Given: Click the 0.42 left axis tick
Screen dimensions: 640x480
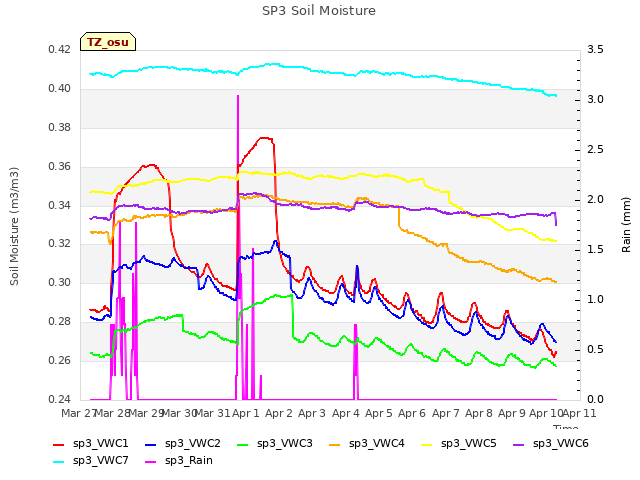Looking at the screenshot, I should (x=60, y=50).
